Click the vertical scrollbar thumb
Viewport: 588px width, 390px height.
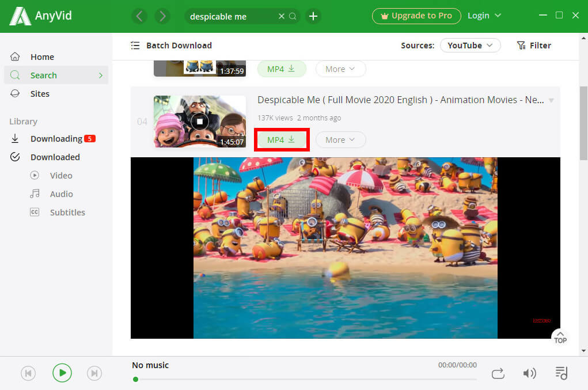pyautogui.click(x=583, y=123)
